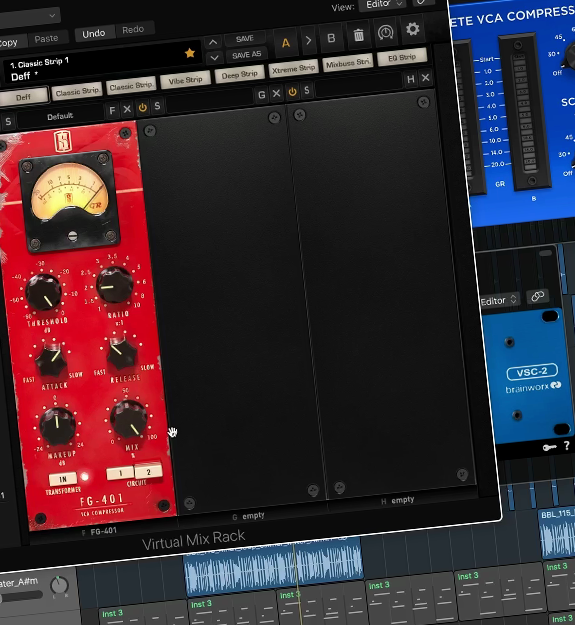This screenshot has width=575, height=625.
Task: Select FG-401 circuit 2
Action: pos(148,471)
